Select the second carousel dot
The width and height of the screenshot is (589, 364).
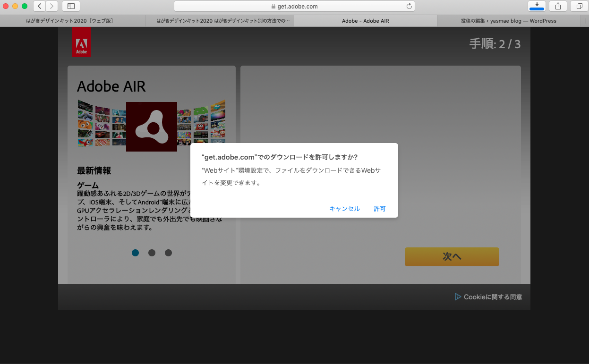point(152,253)
